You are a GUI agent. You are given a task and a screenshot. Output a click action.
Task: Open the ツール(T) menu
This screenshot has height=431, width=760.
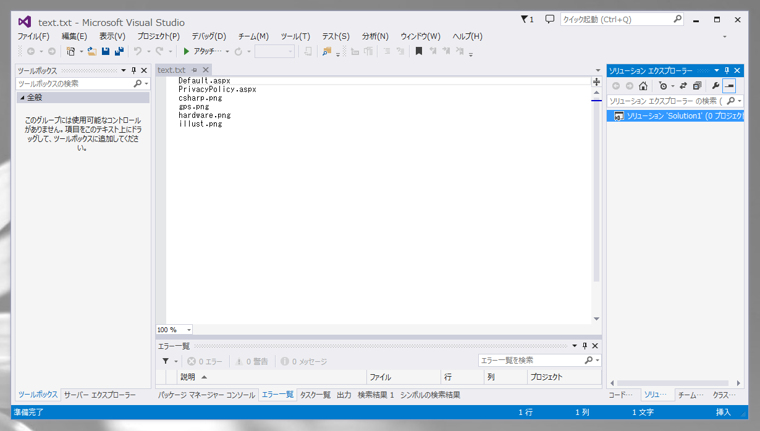[295, 36]
